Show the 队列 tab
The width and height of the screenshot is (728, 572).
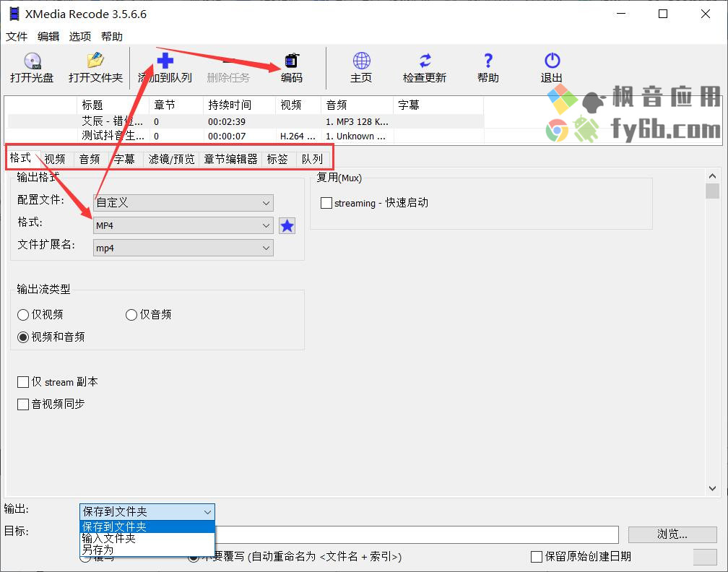point(312,159)
